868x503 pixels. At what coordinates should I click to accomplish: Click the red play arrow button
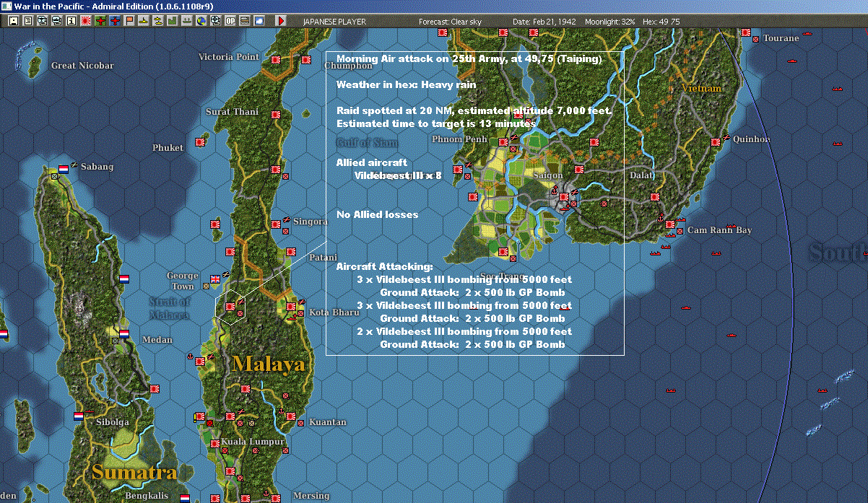coord(281,21)
